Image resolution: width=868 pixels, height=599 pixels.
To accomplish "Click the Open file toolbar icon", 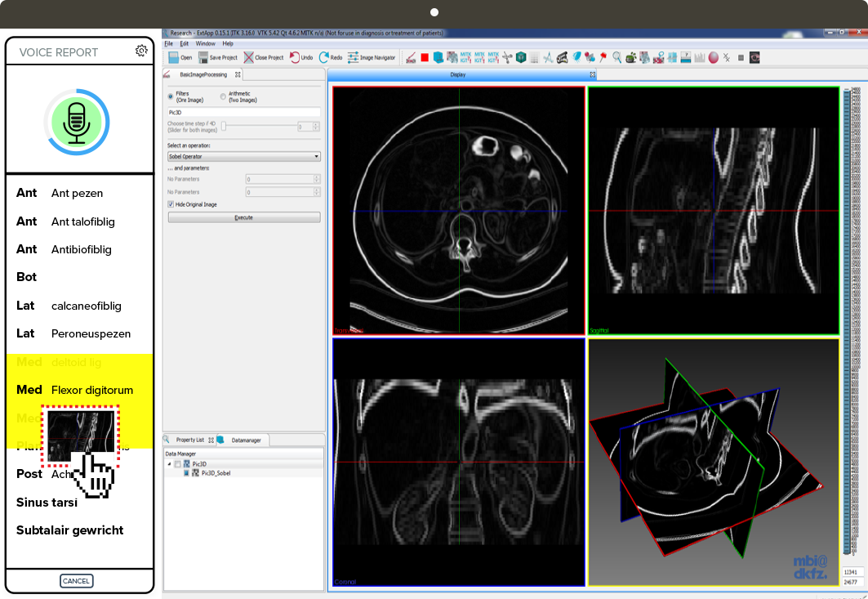I will pyautogui.click(x=174, y=58).
